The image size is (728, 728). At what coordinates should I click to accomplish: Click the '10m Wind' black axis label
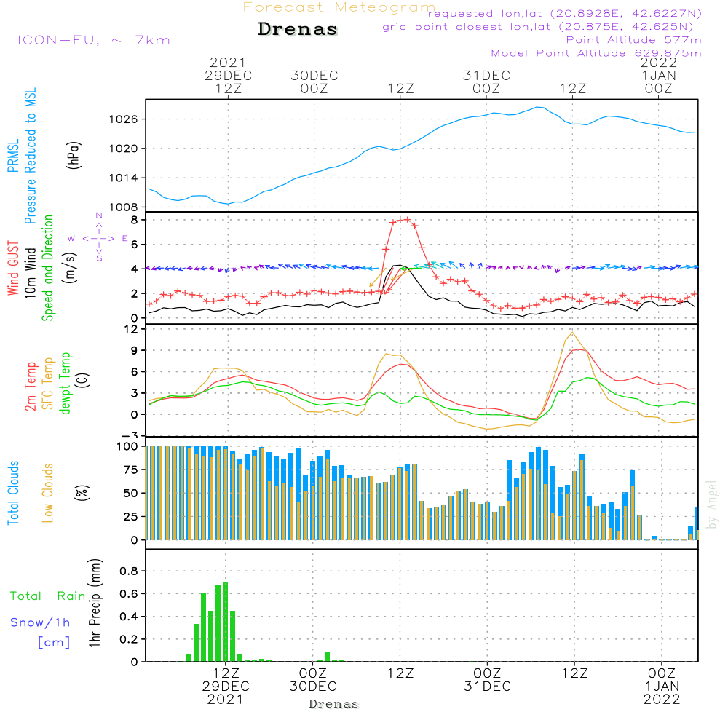pyautogui.click(x=30, y=272)
